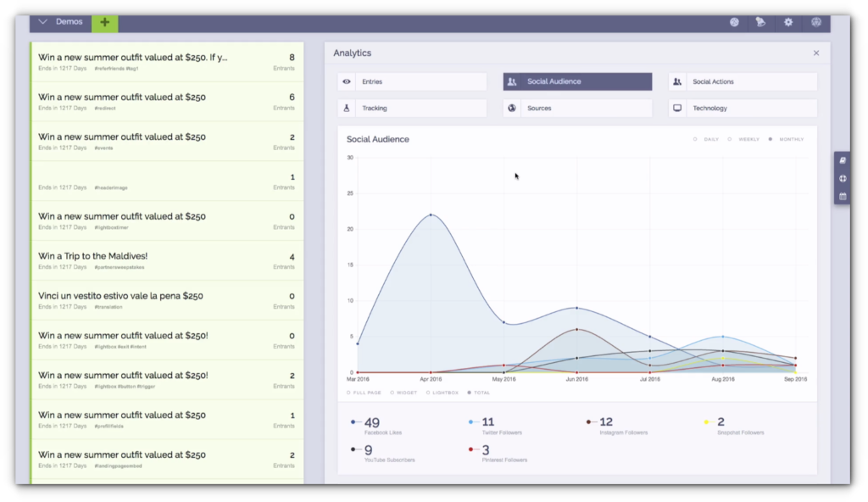Image resolution: width=868 pixels, height=502 pixels.
Task: Open the campaign tagged #referfriends
Action: [x=167, y=62]
